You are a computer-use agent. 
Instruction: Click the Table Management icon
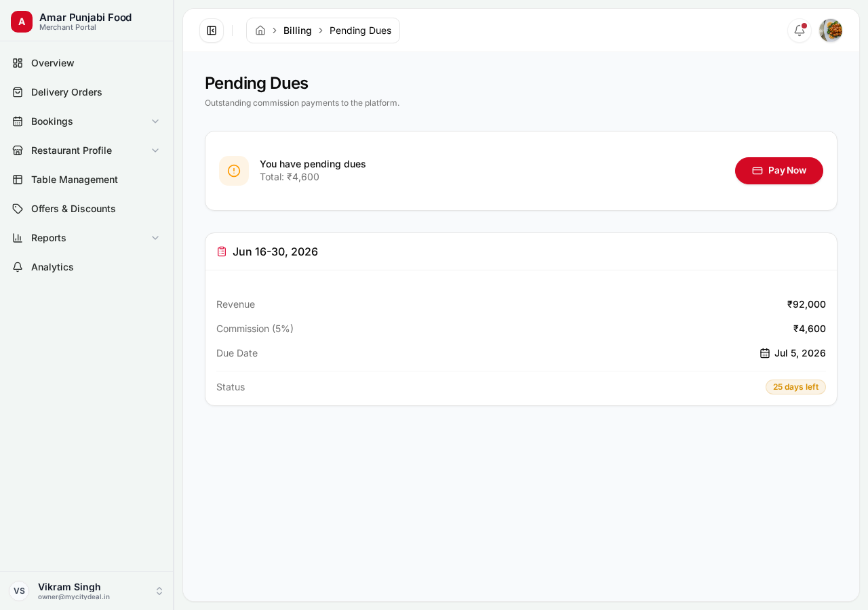click(x=18, y=180)
